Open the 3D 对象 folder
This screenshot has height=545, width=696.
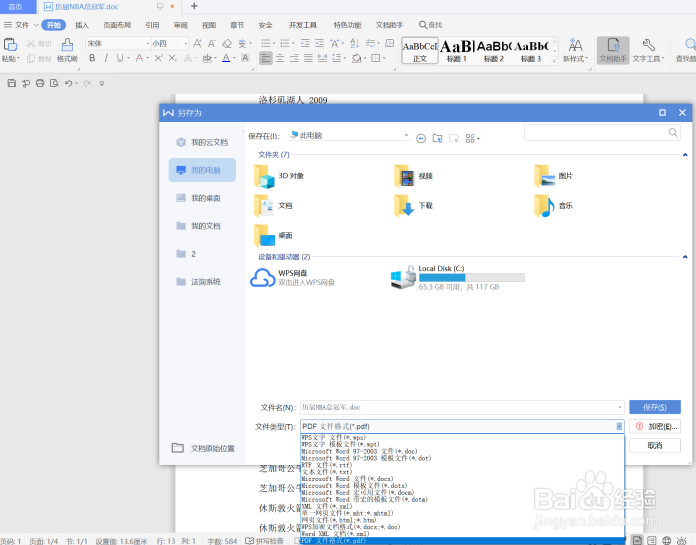279,176
